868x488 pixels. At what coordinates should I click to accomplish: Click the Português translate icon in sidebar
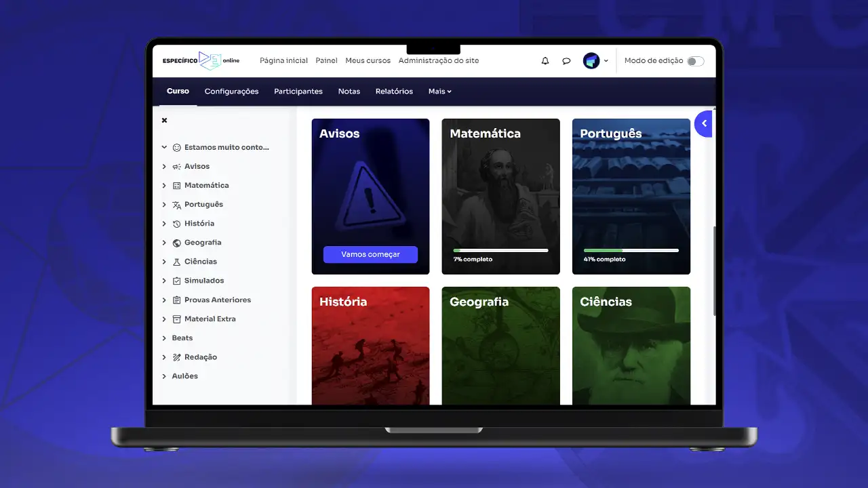(177, 205)
